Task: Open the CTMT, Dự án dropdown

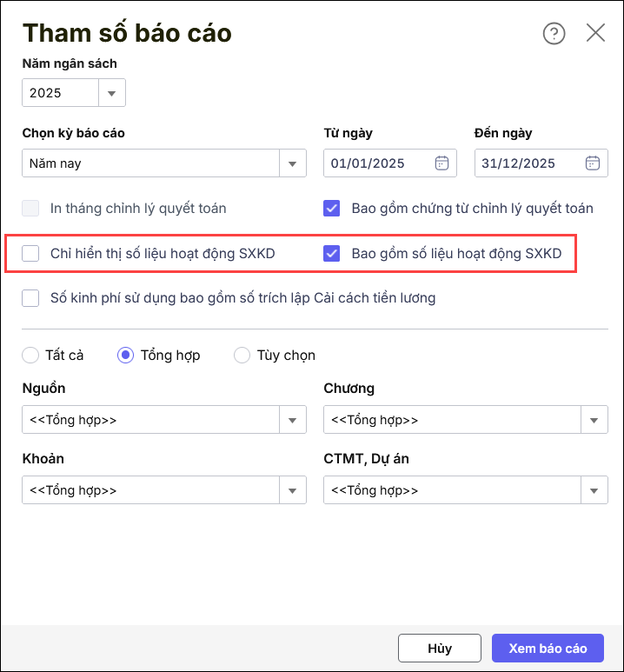Action: 594,490
